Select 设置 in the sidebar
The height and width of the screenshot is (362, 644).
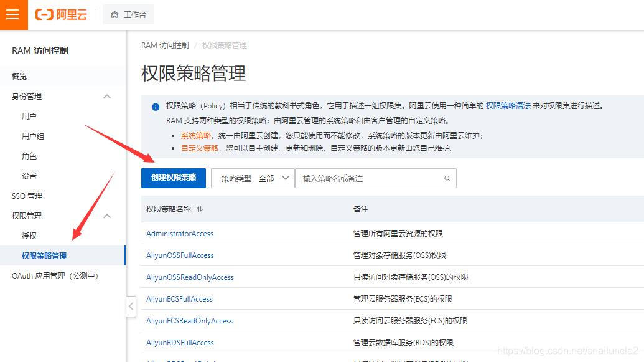(29, 176)
